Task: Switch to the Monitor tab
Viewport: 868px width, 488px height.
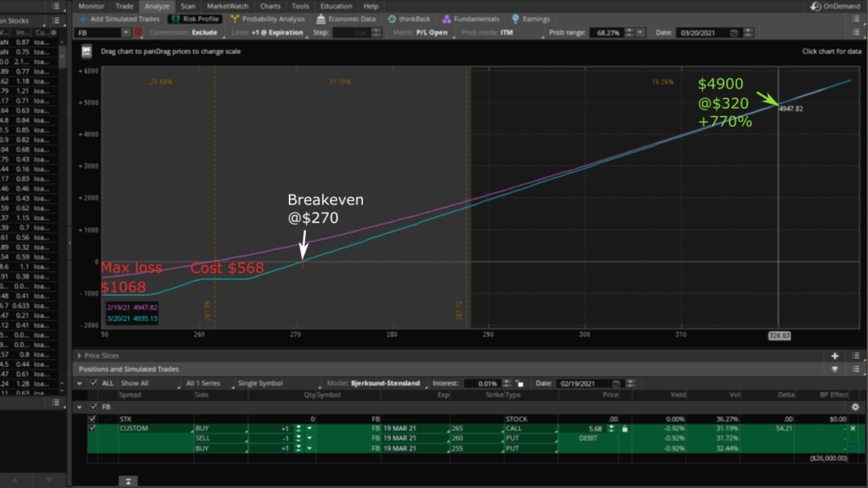Action: (x=92, y=6)
